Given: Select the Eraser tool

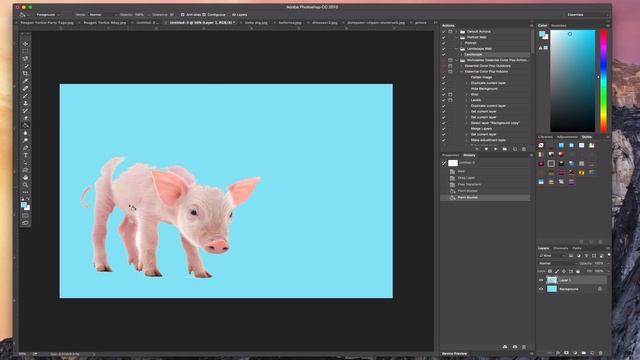Looking at the screenshot, I should click(25, 118).
